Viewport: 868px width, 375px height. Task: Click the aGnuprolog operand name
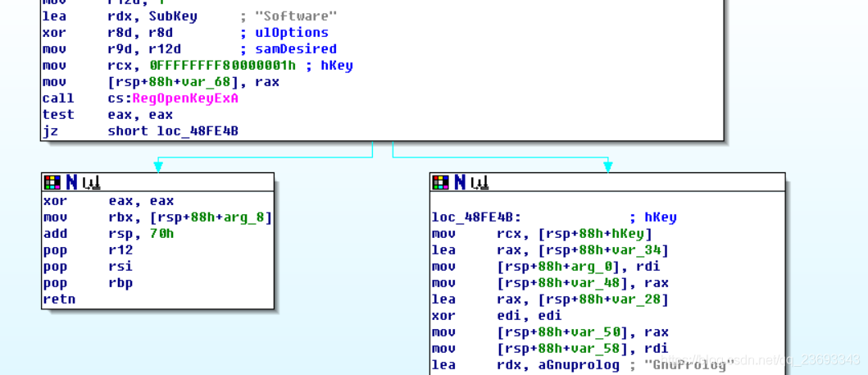(x=578, y=365)
